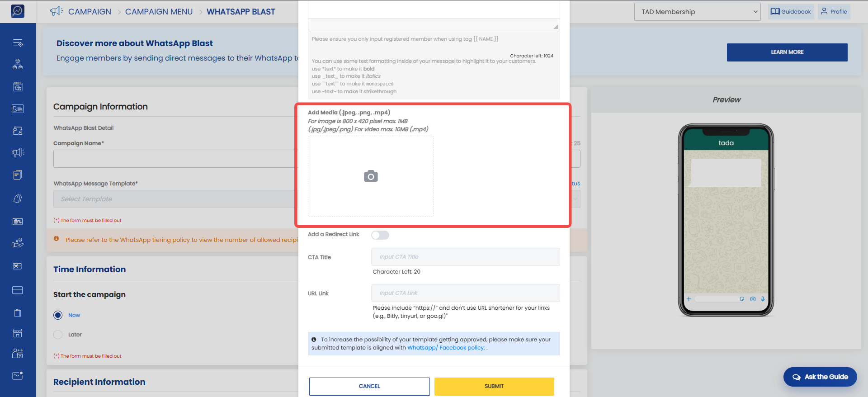Click the 'Campaign Information' heading
Viewport: 868px width, 397px height.
coord(100,107)
